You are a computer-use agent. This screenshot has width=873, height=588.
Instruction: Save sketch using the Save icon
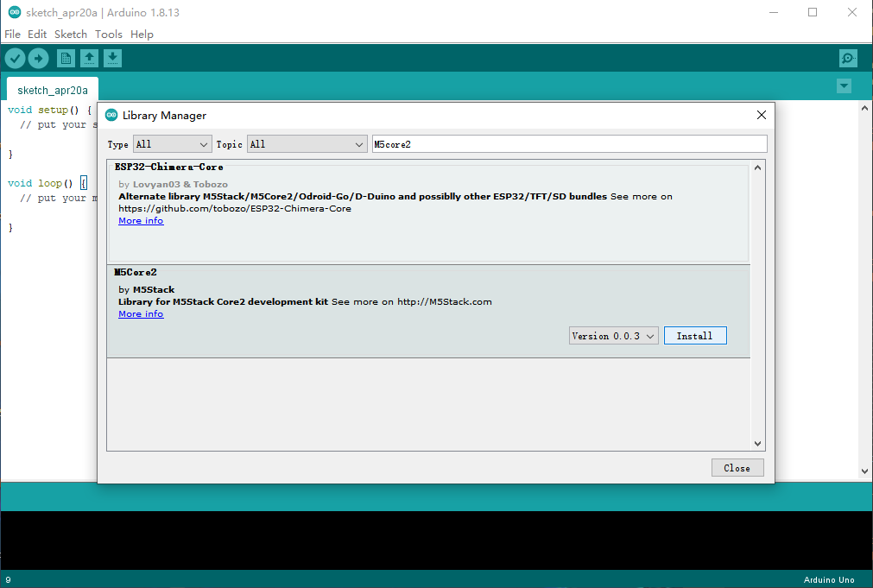[112, 58]
